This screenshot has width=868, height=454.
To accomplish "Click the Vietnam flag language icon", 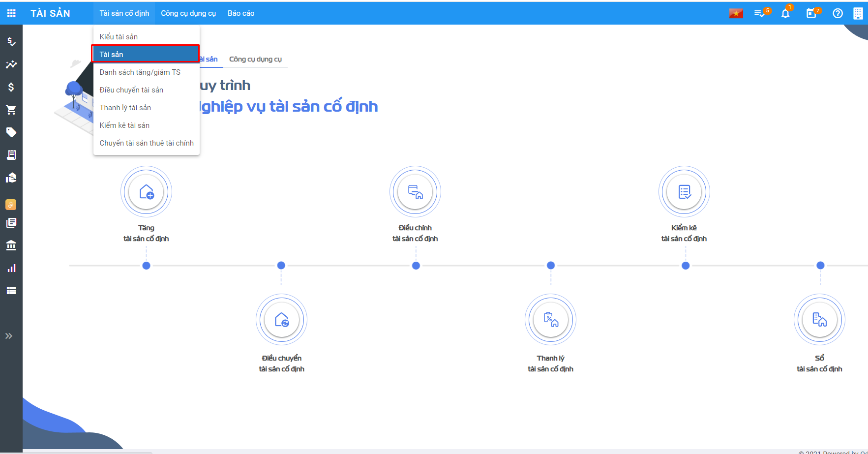I will 736,13.
